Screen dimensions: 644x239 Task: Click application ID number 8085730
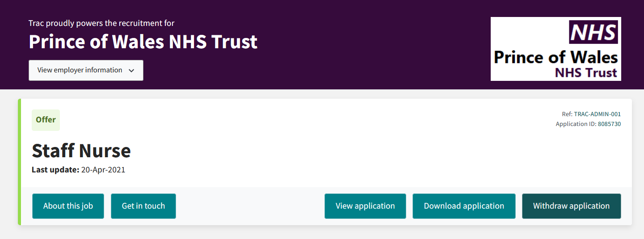tap(610, 124)
